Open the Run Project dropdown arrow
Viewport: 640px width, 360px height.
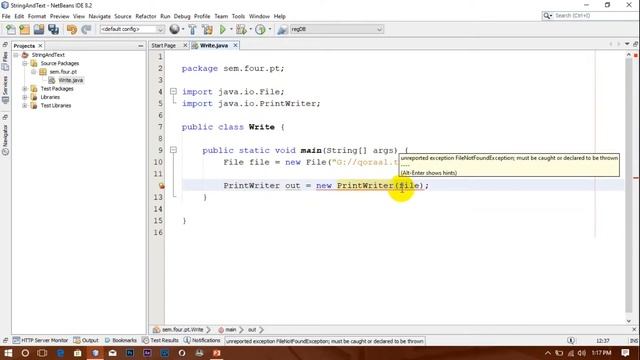(231, 29)
